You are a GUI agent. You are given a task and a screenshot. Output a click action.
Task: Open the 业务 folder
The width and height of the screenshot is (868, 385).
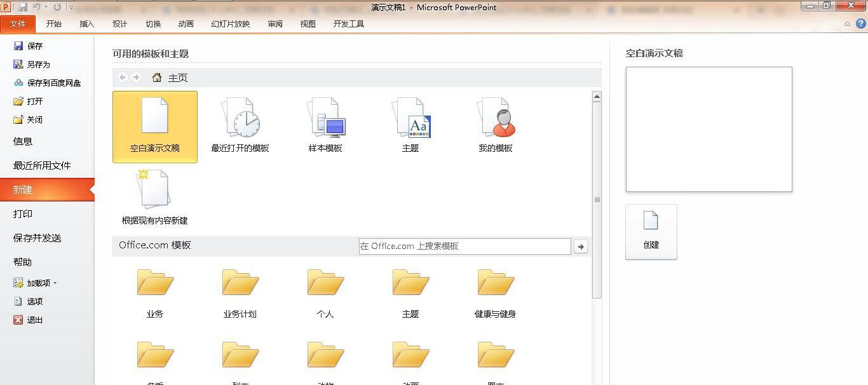155,294
